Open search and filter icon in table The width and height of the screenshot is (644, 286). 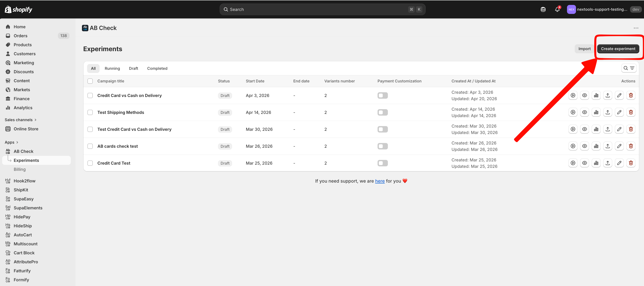629,68
